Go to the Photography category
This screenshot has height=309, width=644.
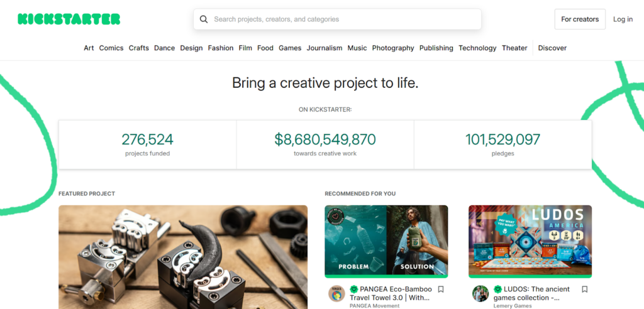(x=393, y=48)
